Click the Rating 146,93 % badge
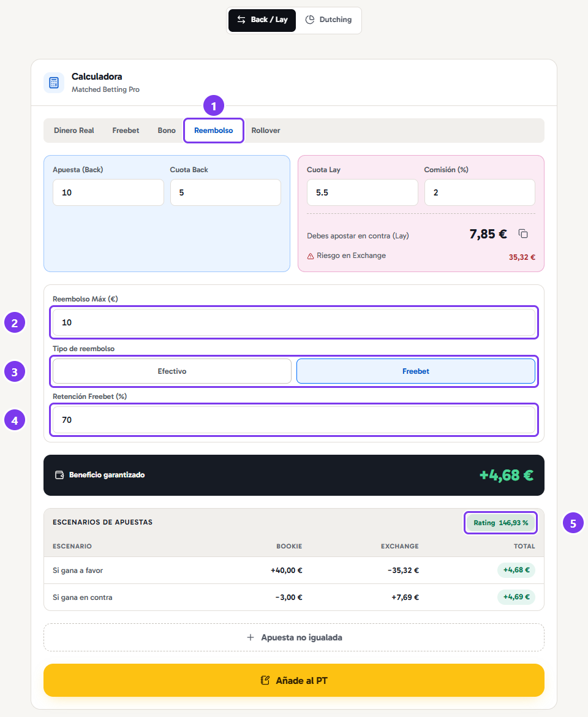The height and width of the screenshot is (717, 588). click(x=501, y=523)
